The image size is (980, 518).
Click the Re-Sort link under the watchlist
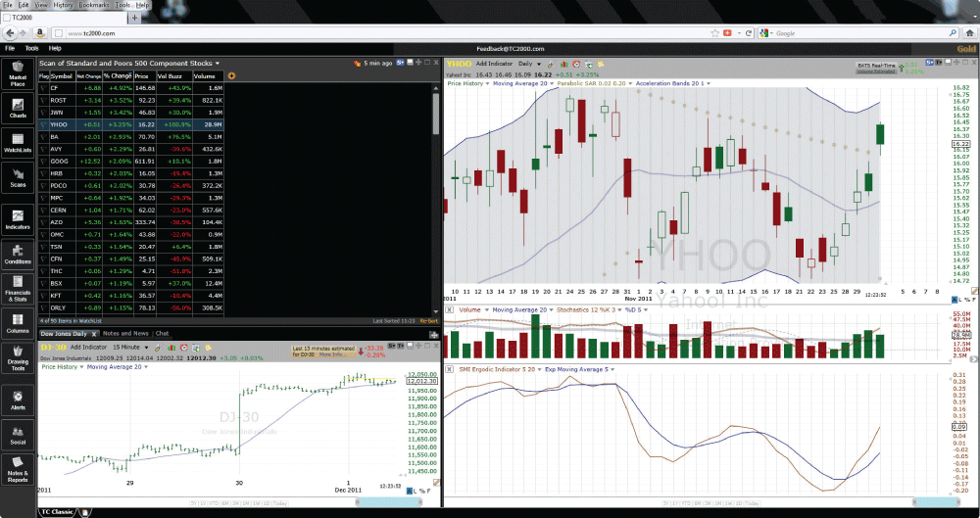click(x=429, y=320)
